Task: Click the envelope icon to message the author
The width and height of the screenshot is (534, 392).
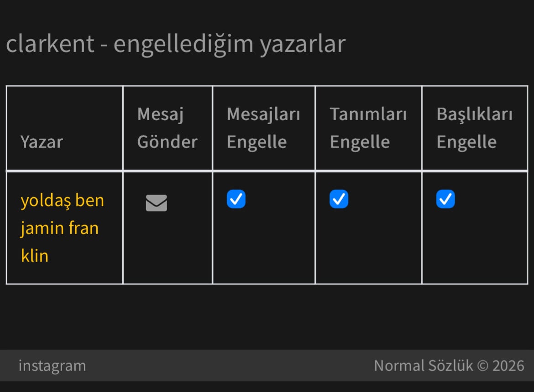Action: click(x=156, y=203)
